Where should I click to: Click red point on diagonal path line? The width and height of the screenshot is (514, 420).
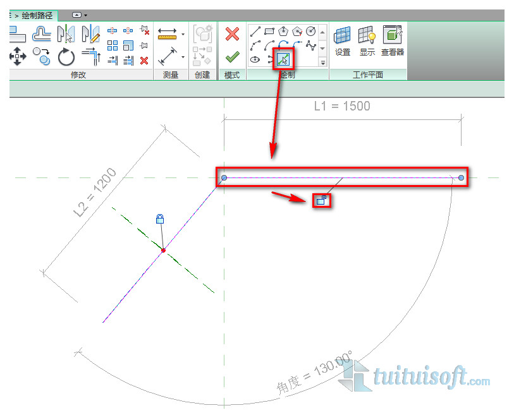click(x=163, y=251)
